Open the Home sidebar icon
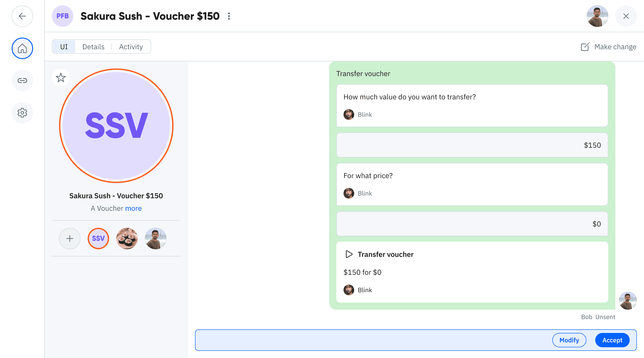Image resolution: width=644 pixels, height=358 pixels. [x=22, y=48]
